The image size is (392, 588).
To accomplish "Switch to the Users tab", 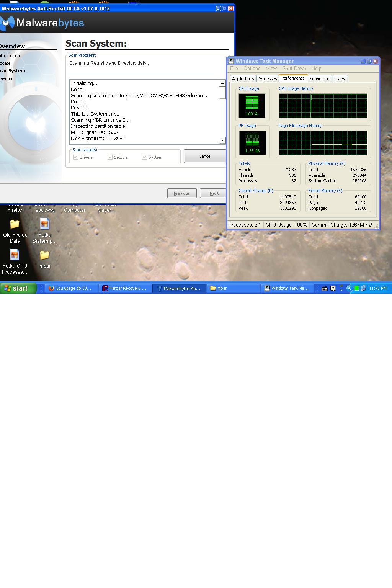I will pos(340,79).
